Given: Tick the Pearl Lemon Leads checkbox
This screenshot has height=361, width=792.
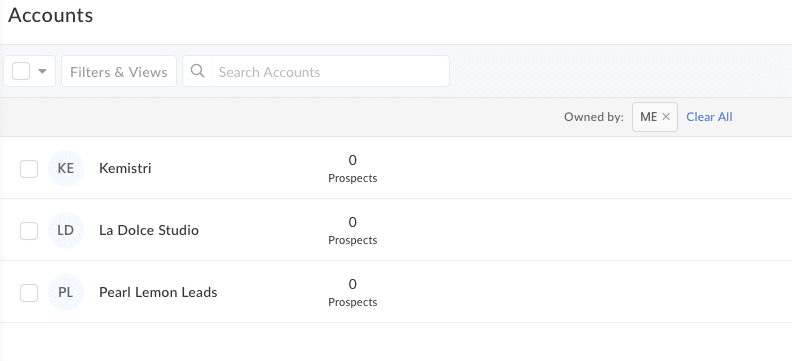Looking at the screenshot, I should 29,293.
